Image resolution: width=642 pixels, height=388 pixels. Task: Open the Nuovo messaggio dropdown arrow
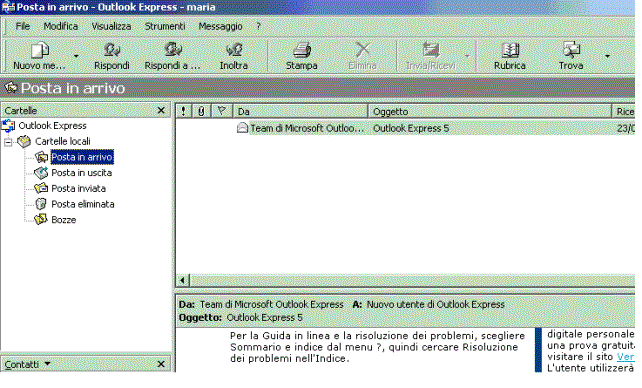tap(76, 56)
